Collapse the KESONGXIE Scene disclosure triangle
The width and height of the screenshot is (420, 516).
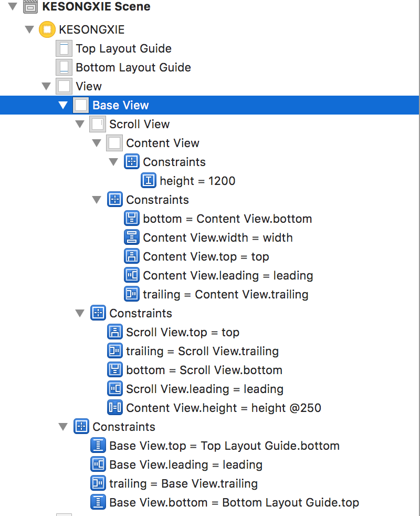coord(13,7)
